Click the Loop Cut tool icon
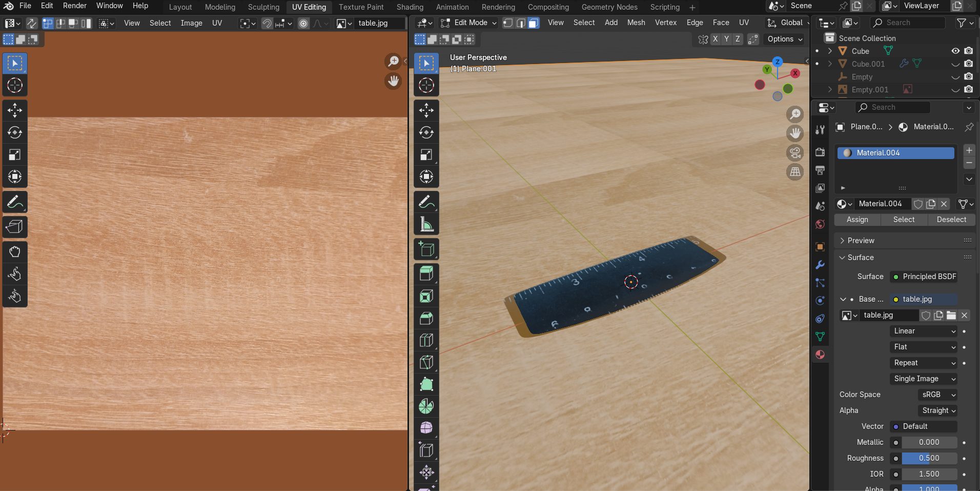The width and height of the screenshot is (980, 491). 426,340
